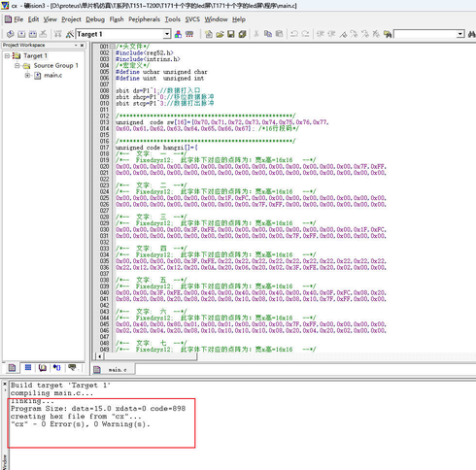Click the editor horizontal scrollbar thumb
The height and width of the screenshot is (470, 476).
[151, 356]
